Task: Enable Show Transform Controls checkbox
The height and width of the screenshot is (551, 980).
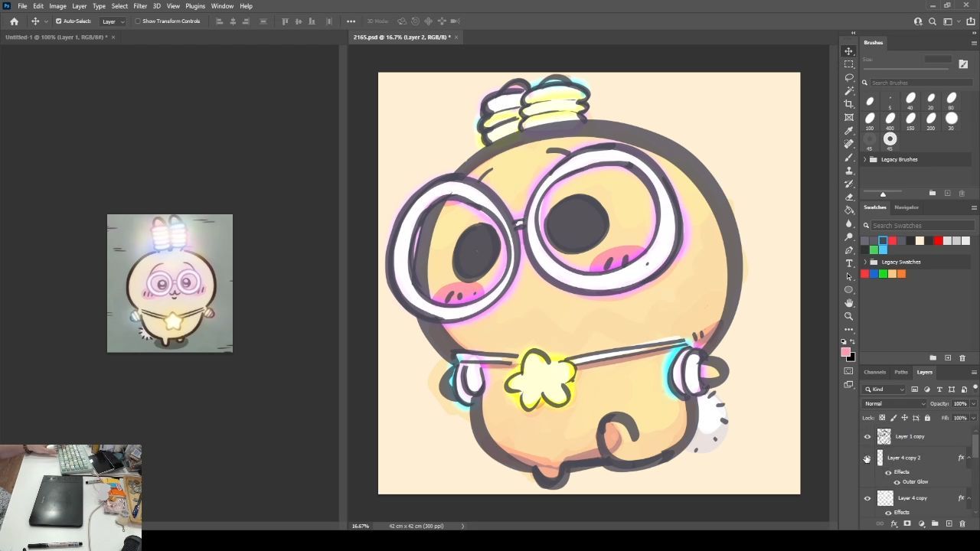Action: [138, 21]
